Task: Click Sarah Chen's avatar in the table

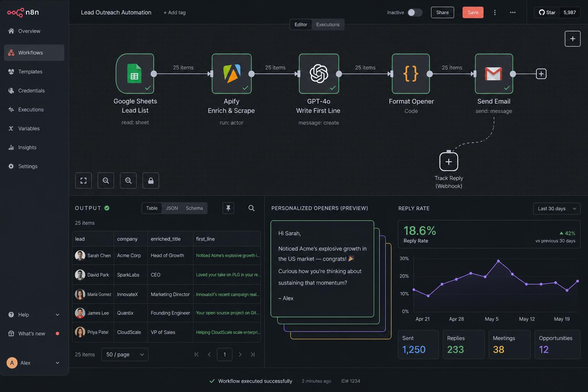Action: (x=80, y=255)
